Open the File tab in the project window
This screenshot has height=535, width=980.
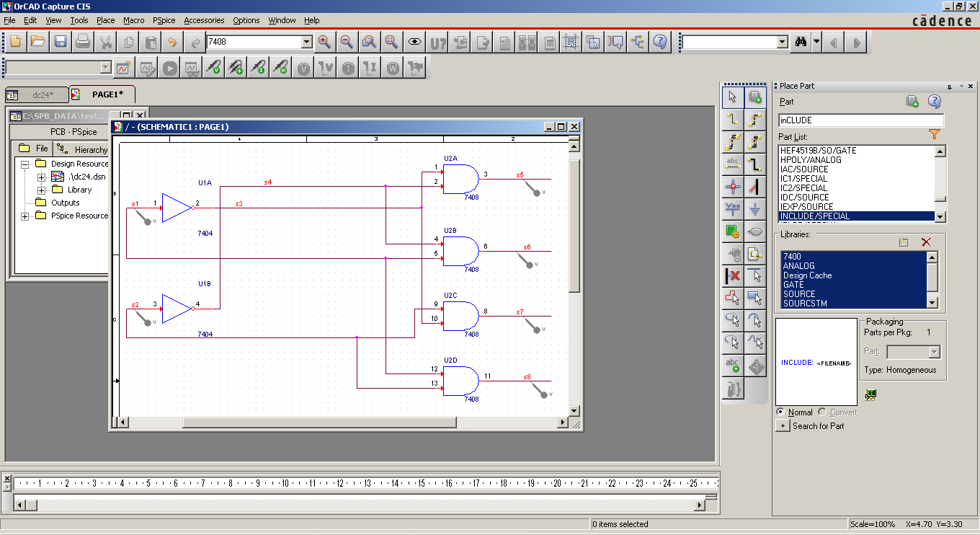tap(34, 149)
